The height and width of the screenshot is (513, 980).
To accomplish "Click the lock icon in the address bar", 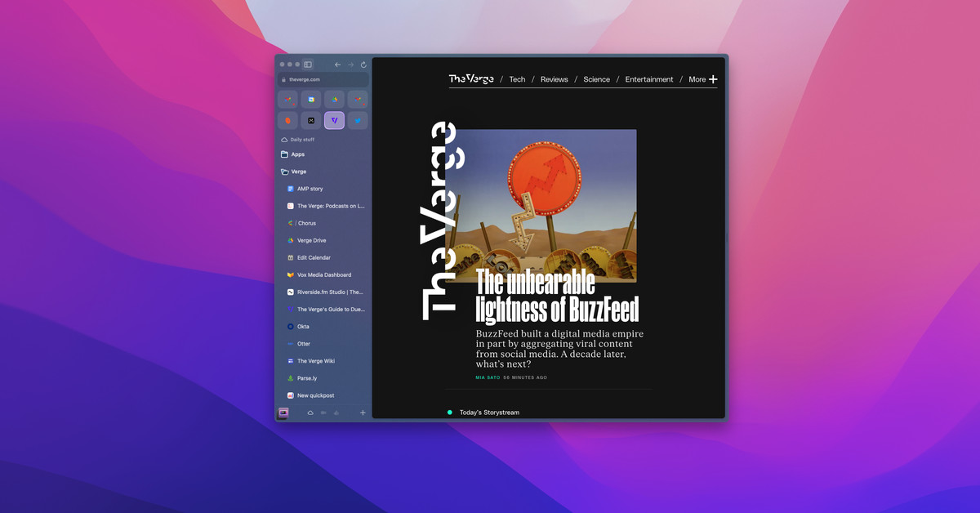I will 284,79.
